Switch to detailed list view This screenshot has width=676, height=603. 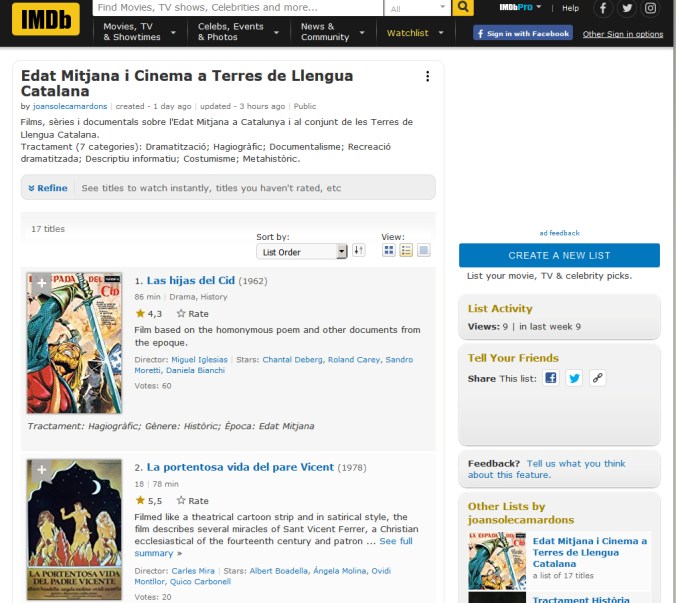[406, 250]
